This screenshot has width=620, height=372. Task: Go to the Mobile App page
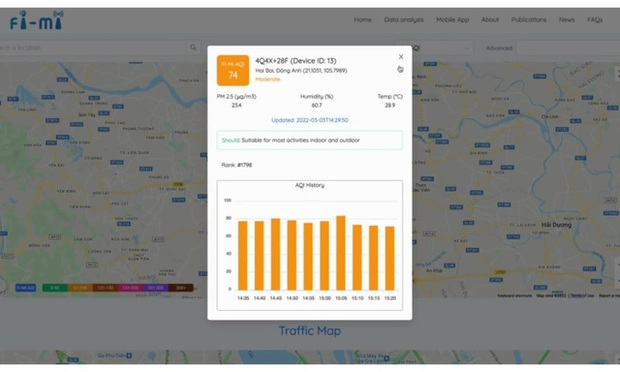(452, 20)
